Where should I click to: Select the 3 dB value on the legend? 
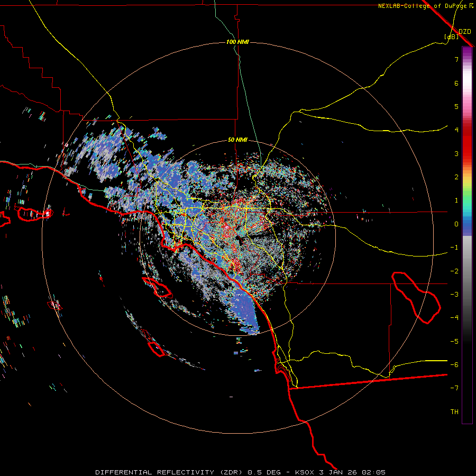pos(456,153)
